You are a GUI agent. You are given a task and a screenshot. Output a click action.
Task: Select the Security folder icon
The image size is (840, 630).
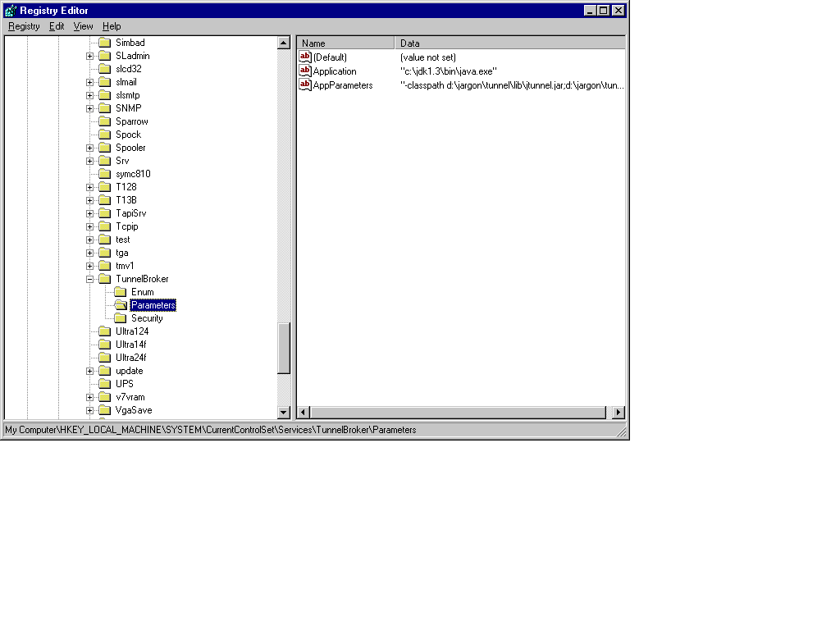pyautogui.click(x=120, y=318)
